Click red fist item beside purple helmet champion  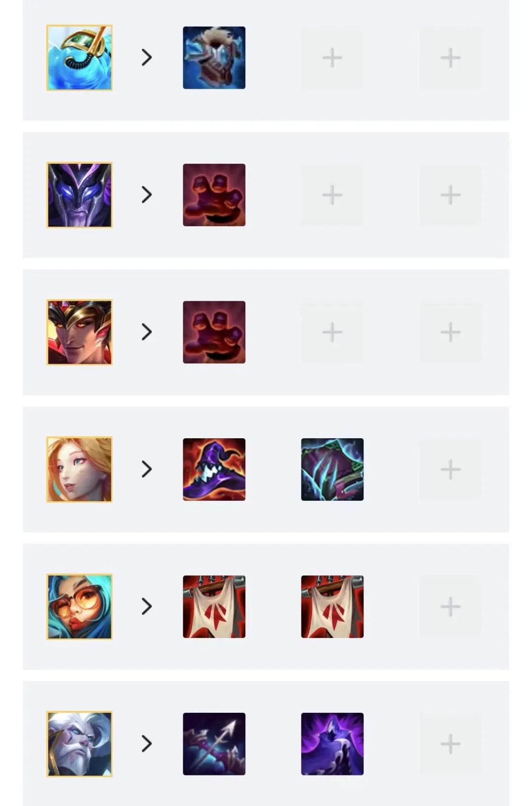coord(214,195)
